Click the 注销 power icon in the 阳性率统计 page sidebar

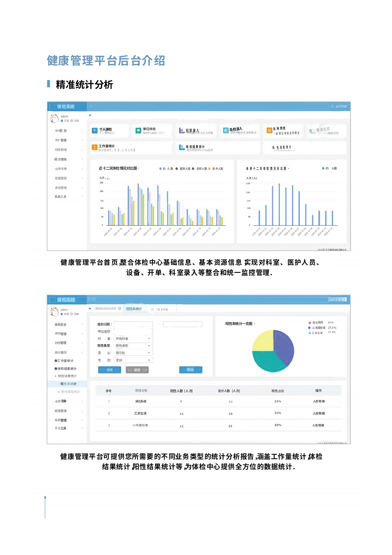(x=71, y=314)
